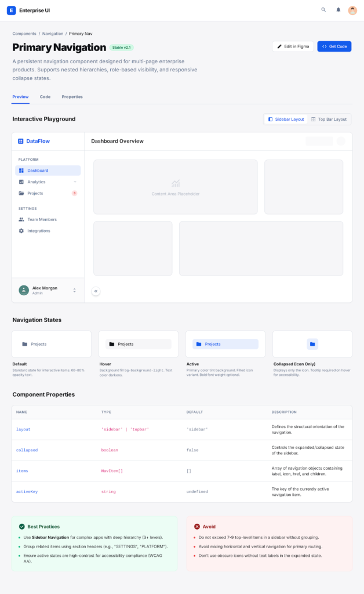Open the Alex Morgan account switcher
Image resolution: width=364 pixels, height=594 pixels.
click(x=74, y=290)
